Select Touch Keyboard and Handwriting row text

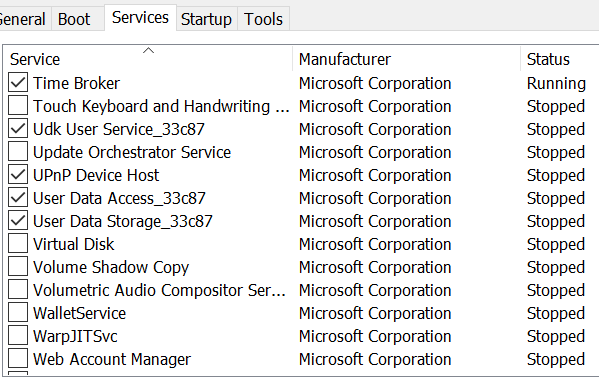tap(161, 106)
